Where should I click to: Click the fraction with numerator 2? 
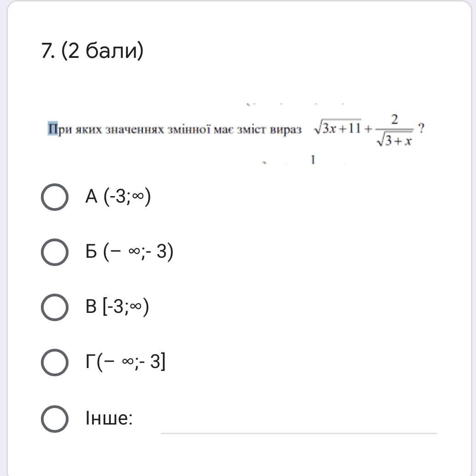(394, 130)
